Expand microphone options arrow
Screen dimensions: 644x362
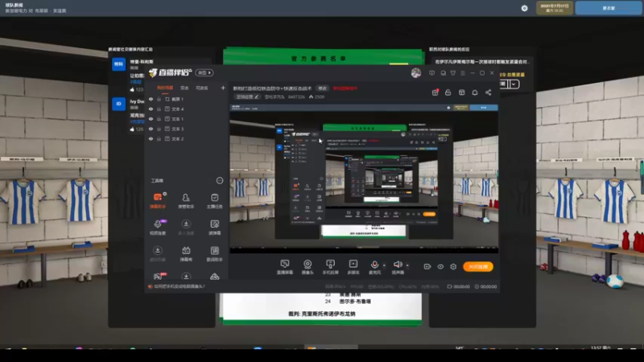click(x=384, y=265)
